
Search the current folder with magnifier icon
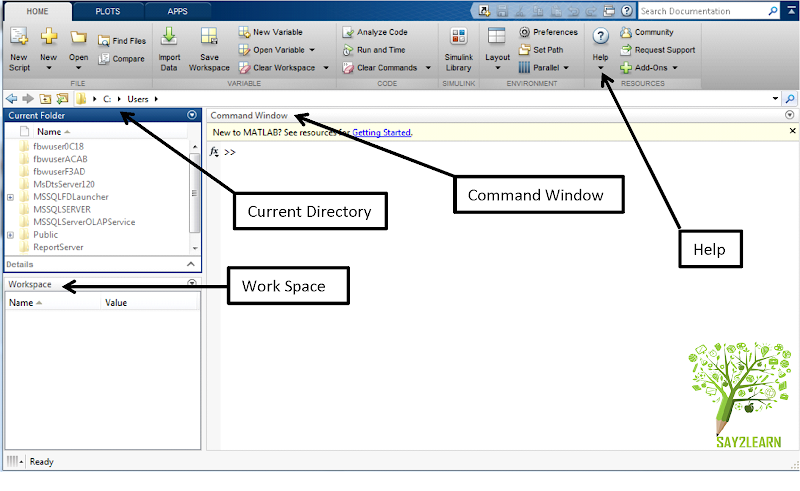coord(790,99)
